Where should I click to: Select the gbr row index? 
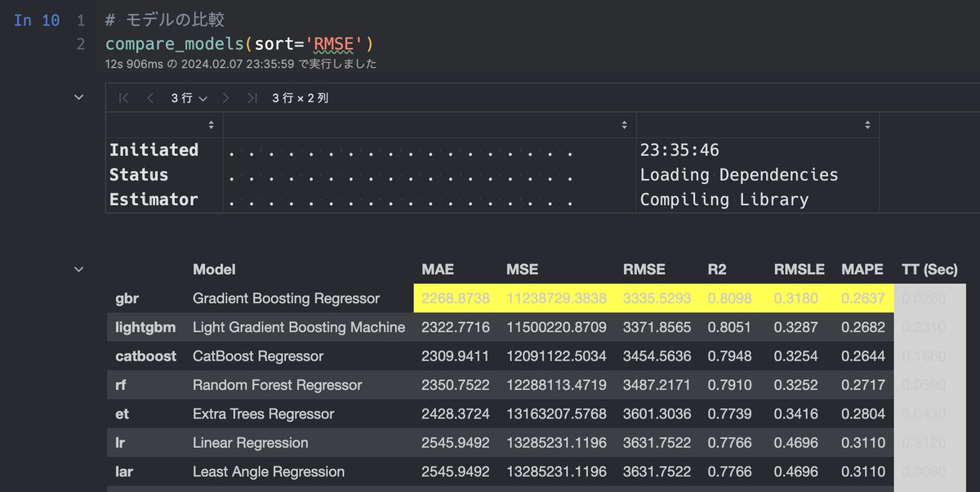[x=127, y=298]
